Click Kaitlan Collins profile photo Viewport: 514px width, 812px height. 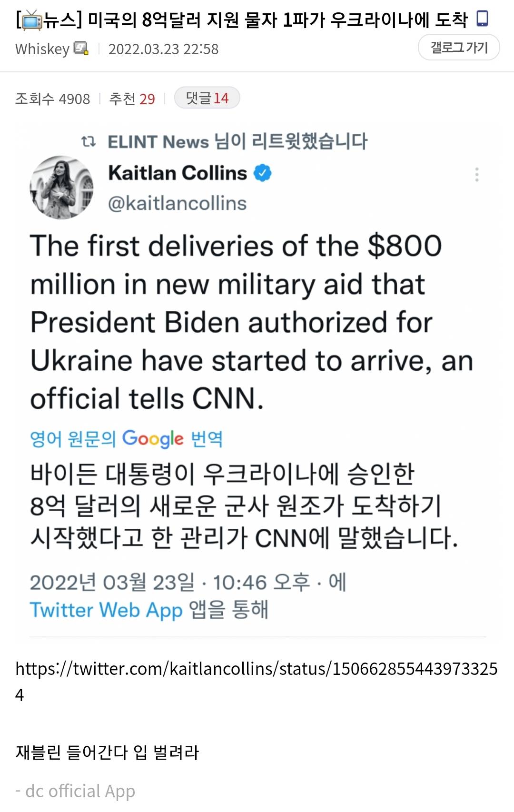coord(61,188)
